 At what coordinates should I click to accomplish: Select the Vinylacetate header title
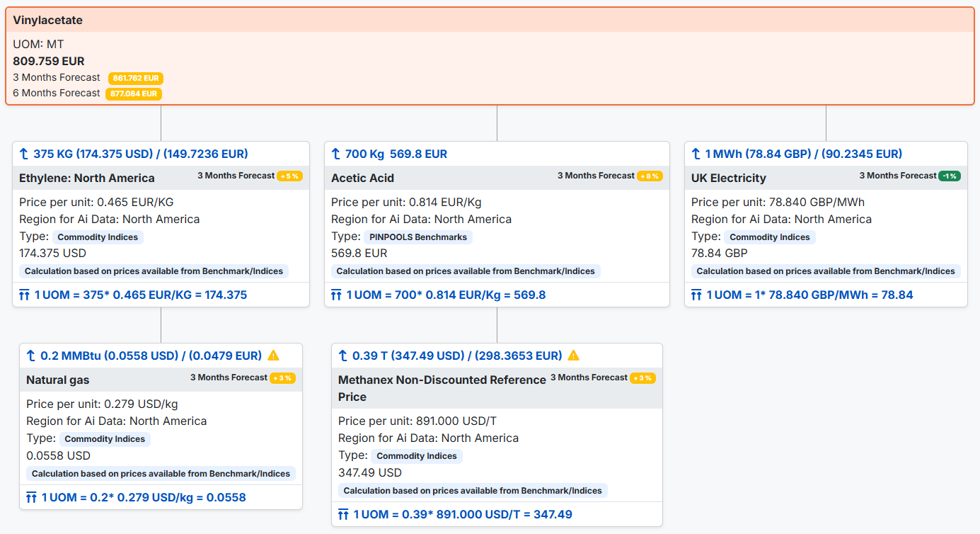tap(47, 20)
